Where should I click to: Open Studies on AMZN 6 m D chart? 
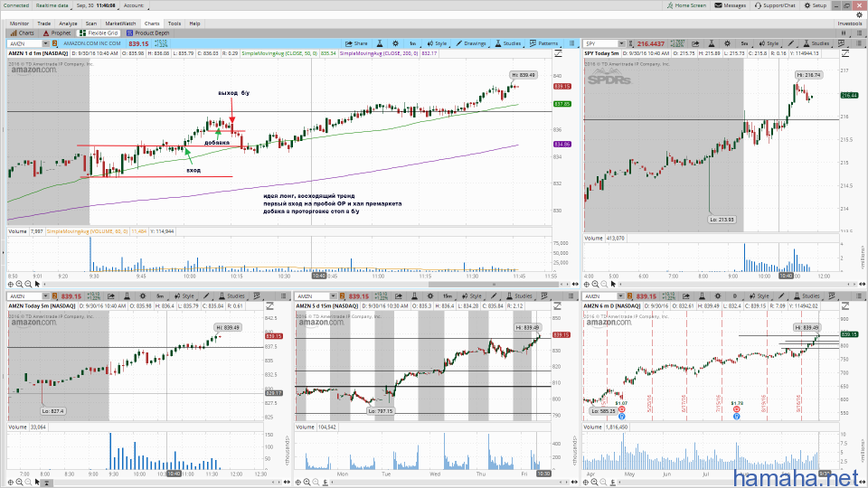coord(807,296)
